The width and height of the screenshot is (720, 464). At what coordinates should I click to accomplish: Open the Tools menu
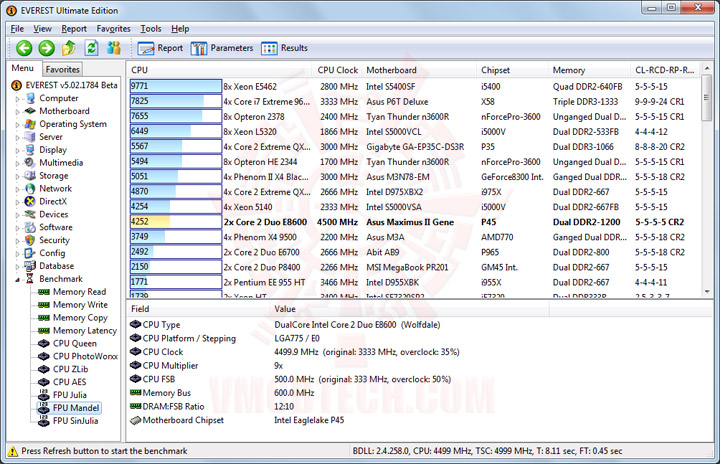coord(151,28)
